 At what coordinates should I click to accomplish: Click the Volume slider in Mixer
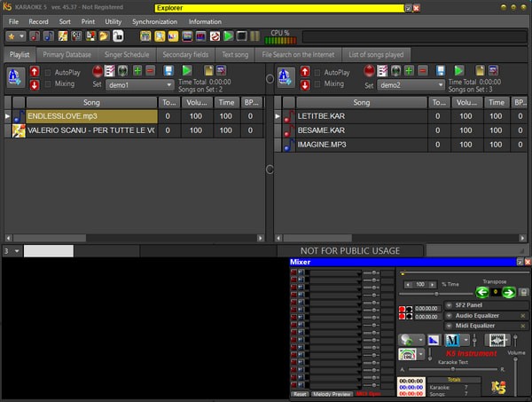pos(514,373)
